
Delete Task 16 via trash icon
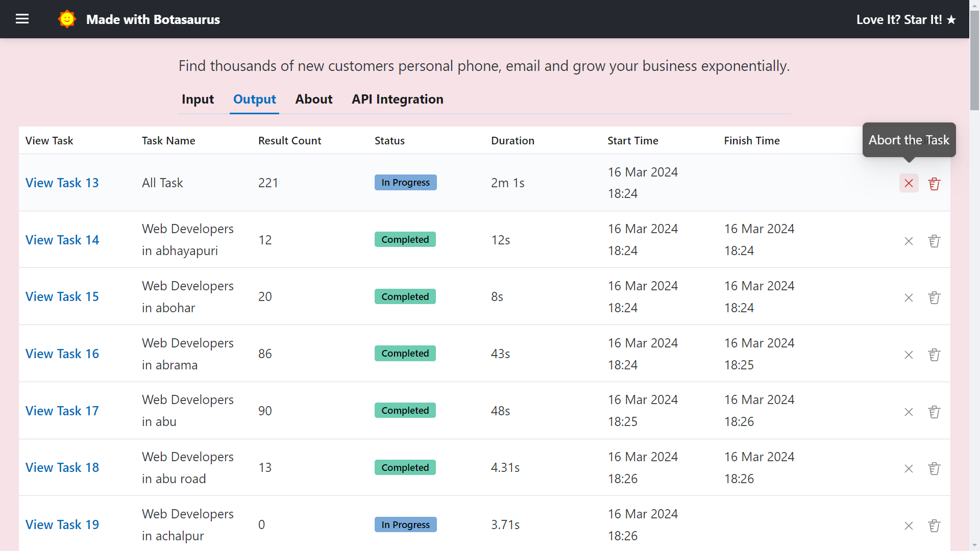coord(934,355)
